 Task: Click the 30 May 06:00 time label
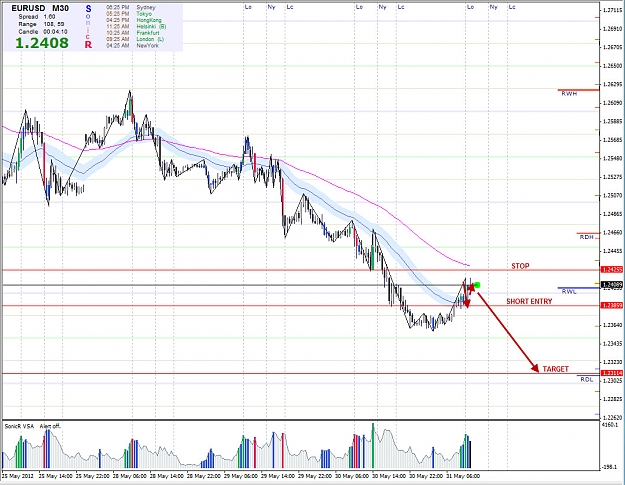point(352,476)
